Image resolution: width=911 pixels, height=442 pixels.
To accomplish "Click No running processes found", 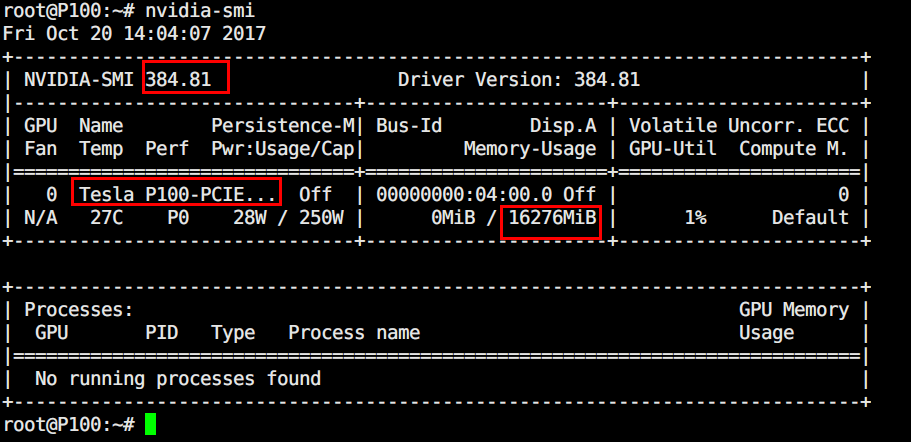I will 178,379.
